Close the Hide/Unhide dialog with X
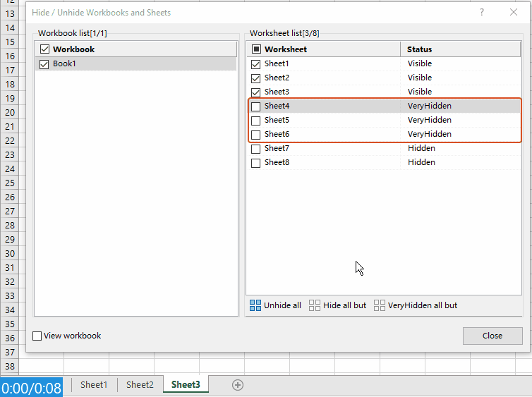The height and width of the screenshot is (397, 532). 514,13
